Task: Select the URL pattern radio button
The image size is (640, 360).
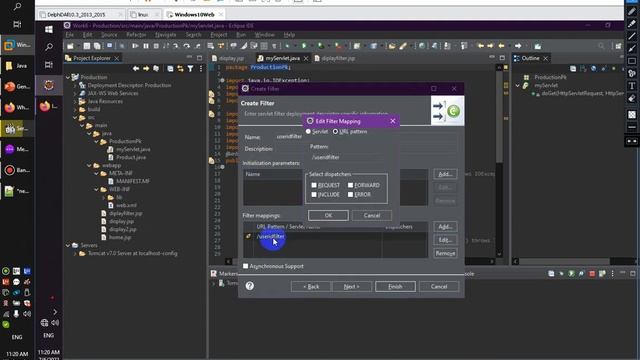Action: 336,131
